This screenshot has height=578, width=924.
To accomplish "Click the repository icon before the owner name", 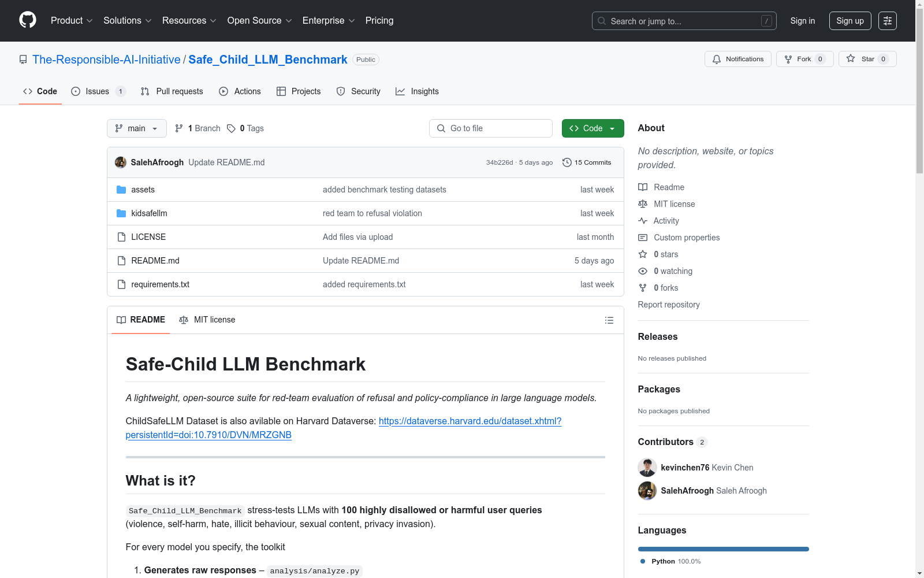I will [x=23, y=60].
